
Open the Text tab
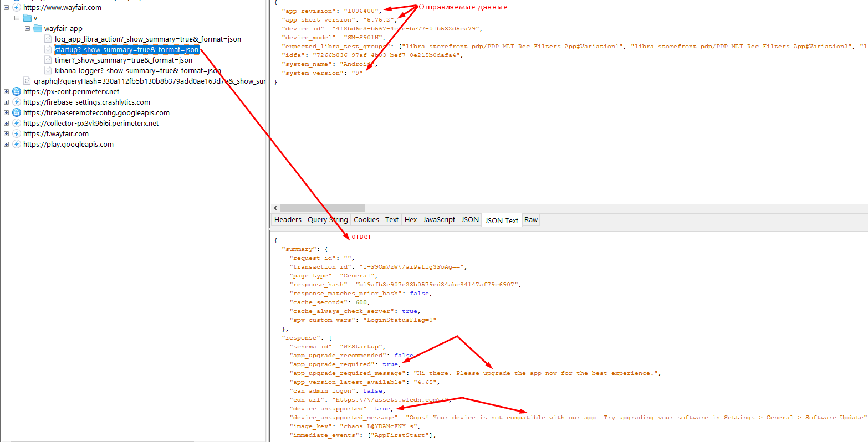392,220
